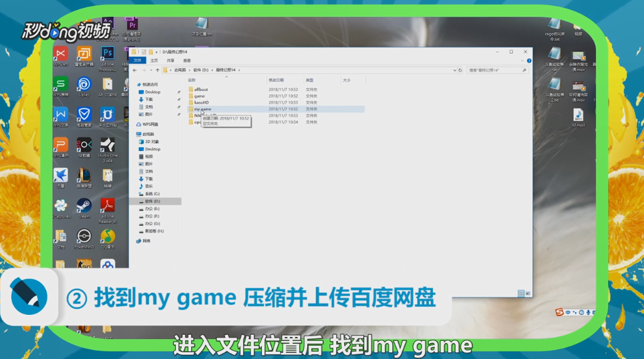Select the my game folder
This screenshot has height=359, width=644.
[276, 109]
